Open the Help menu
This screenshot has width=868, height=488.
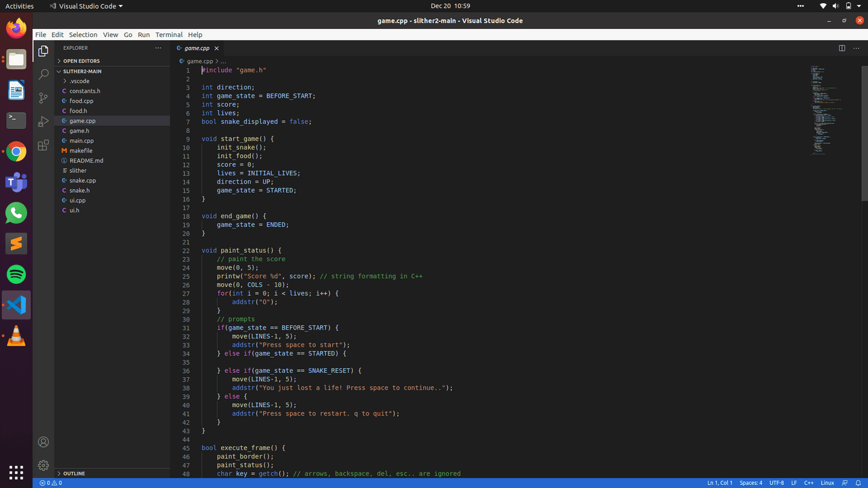pyautogui.click(x=195, y=35)
